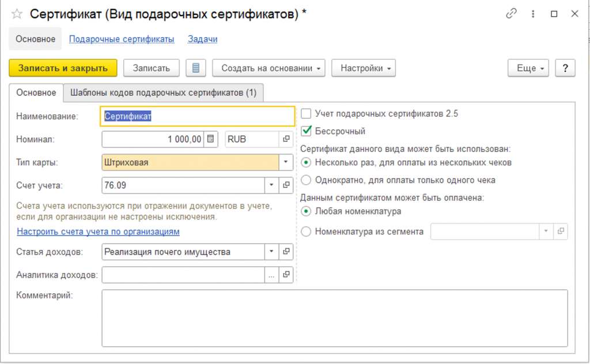
Task: Open the Аналитика доходов record icon
Action: coord(286,275)
